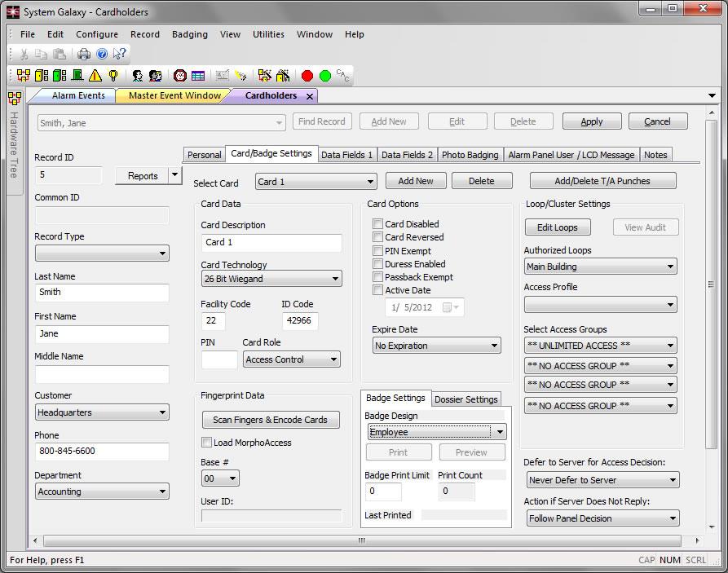The height and width of the screenshot is (573, 728).
Task: Expand the Card Technology dropdown
Action: [271, 279]
